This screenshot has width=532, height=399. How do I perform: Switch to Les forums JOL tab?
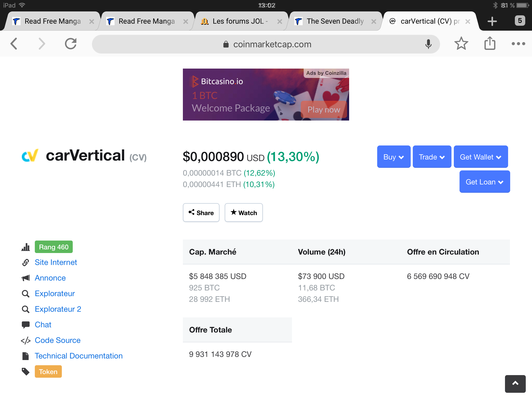(x=240, y=21)
